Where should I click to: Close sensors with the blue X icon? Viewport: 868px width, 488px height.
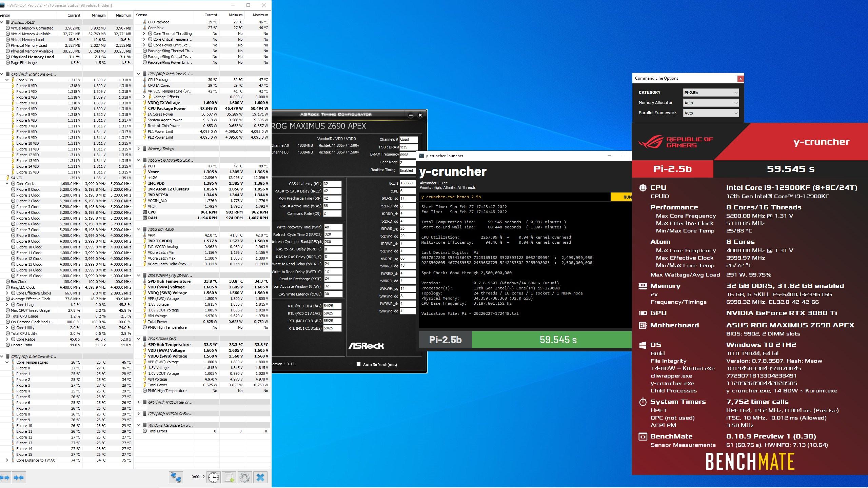click(260, 477)
